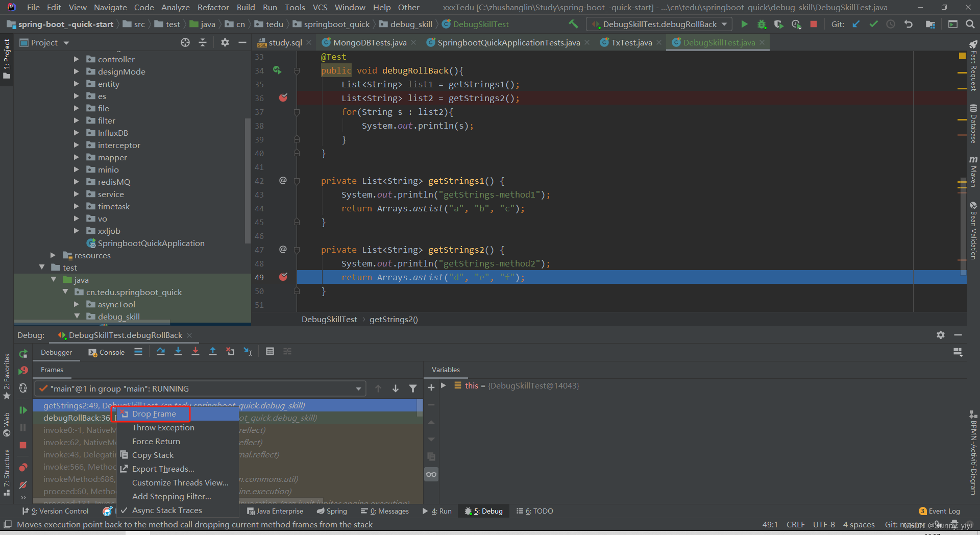This screenshot has height=535, width=980.
Task: Start debugging via the bug icon
Action: pos(762,24)
